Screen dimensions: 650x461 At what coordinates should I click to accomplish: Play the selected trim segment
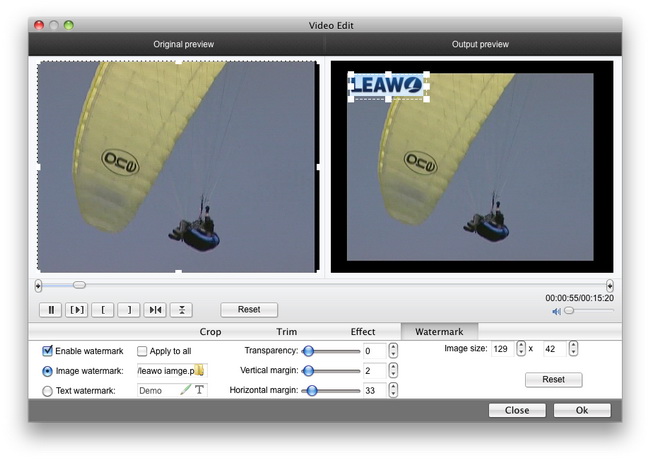click(x=77, y=310)
